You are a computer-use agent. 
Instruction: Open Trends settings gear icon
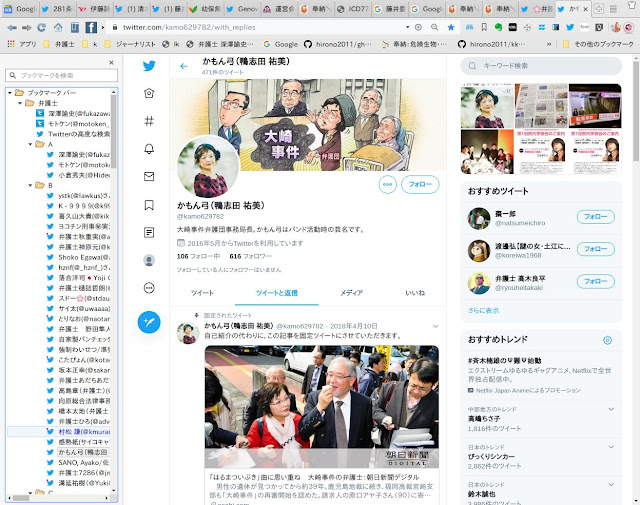coord(607,340)
